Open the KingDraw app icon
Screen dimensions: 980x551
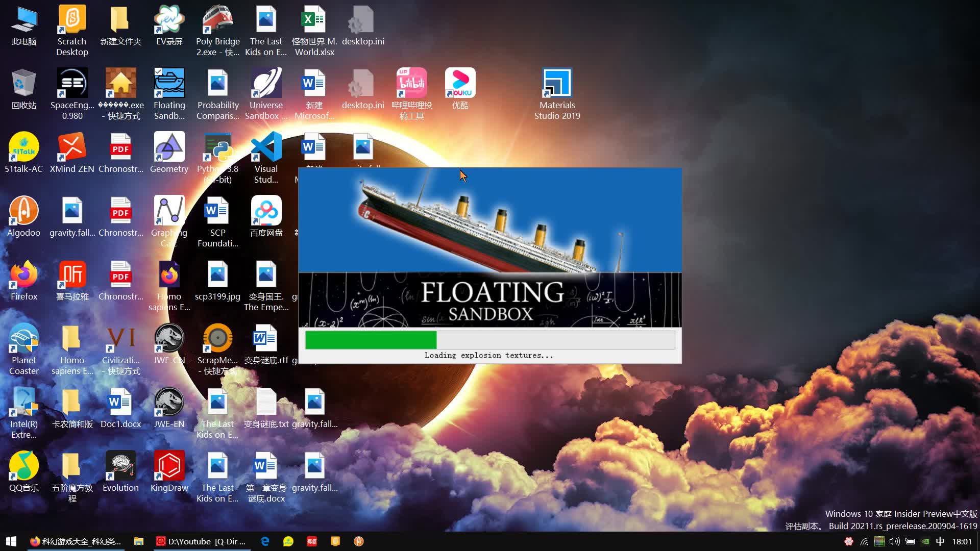tap(169, 472)
